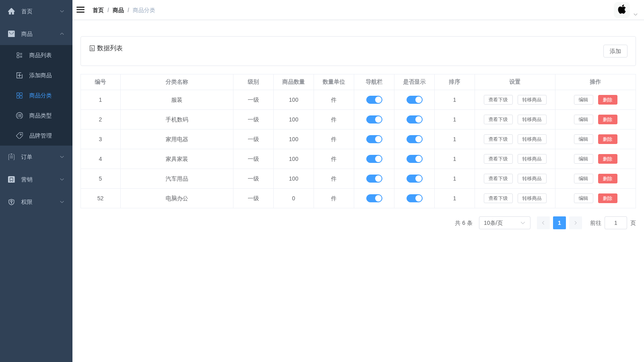Image resolution: width=644 pixels, height=362 pixels.
Task: Click the hamburger menu collapse icon
Action: click(80, 10)
